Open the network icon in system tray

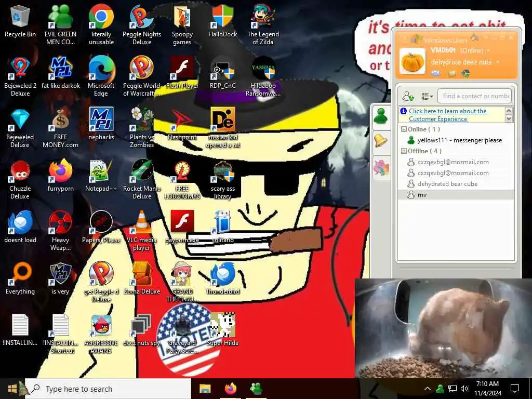453,389
